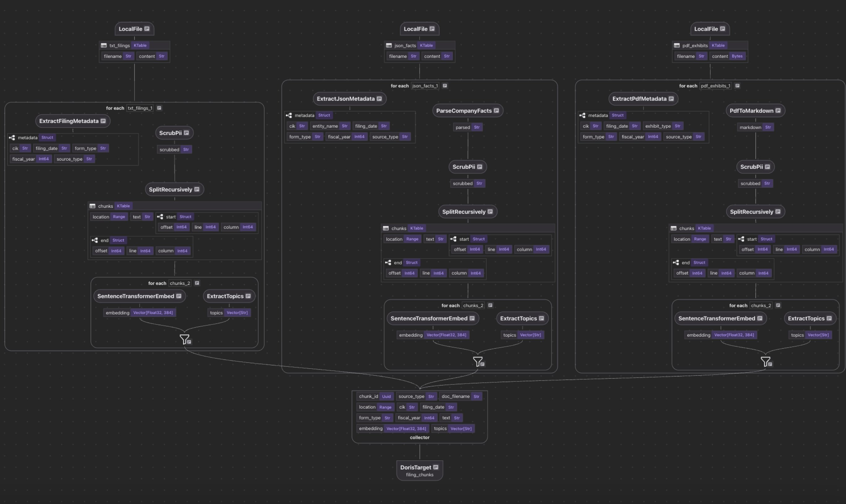Viewport: 846px width, 504px height.
Task: Click the struct icon beside the end field
Action: coord(95,240)
